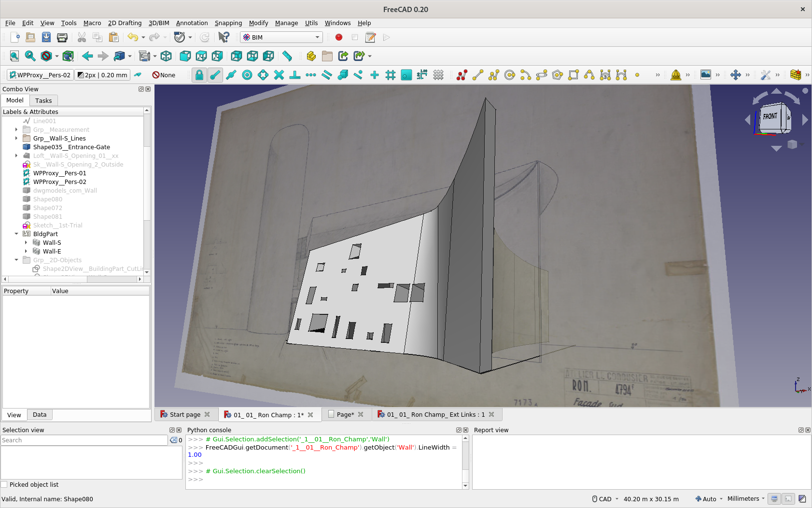Switch to the Data property tab
The width and height of the screenshot is (812, 508).
pos(40,414)
